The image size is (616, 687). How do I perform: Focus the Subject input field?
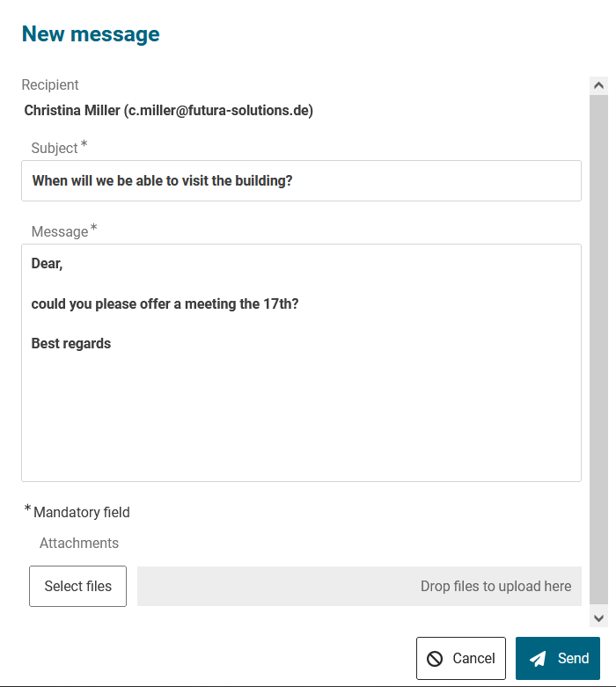[x=301, y=181]
